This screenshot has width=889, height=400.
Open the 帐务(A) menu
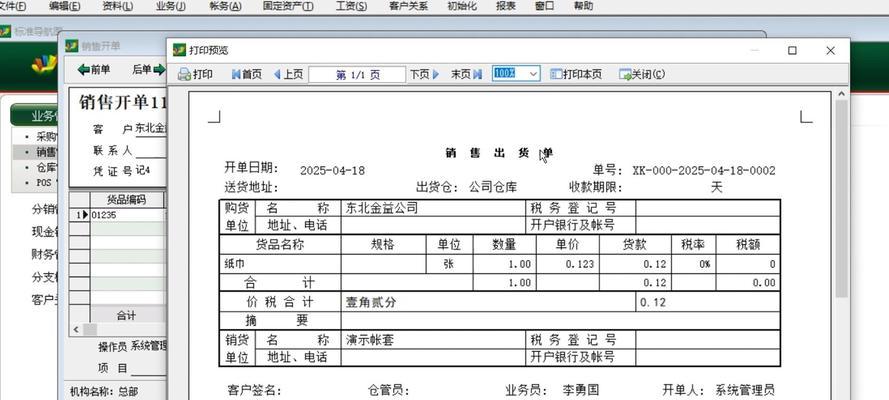(x=225, y=6)
